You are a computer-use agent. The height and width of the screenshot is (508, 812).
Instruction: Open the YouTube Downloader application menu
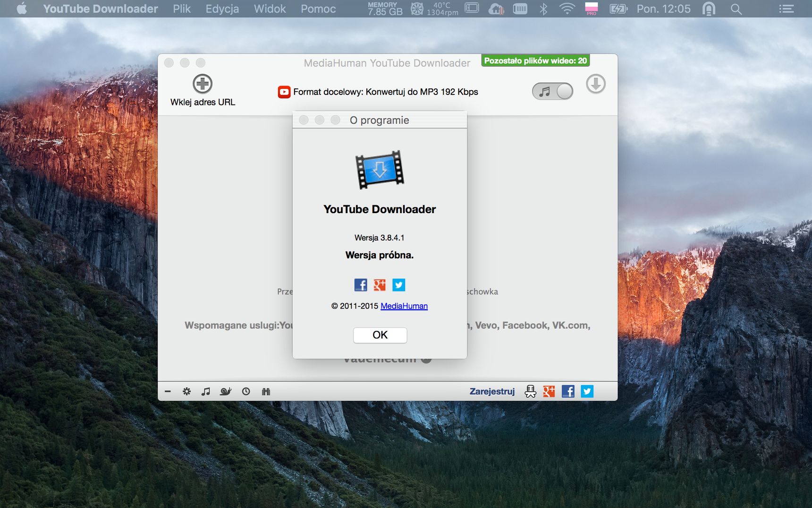pyautogui.click(x=101, y=9)
